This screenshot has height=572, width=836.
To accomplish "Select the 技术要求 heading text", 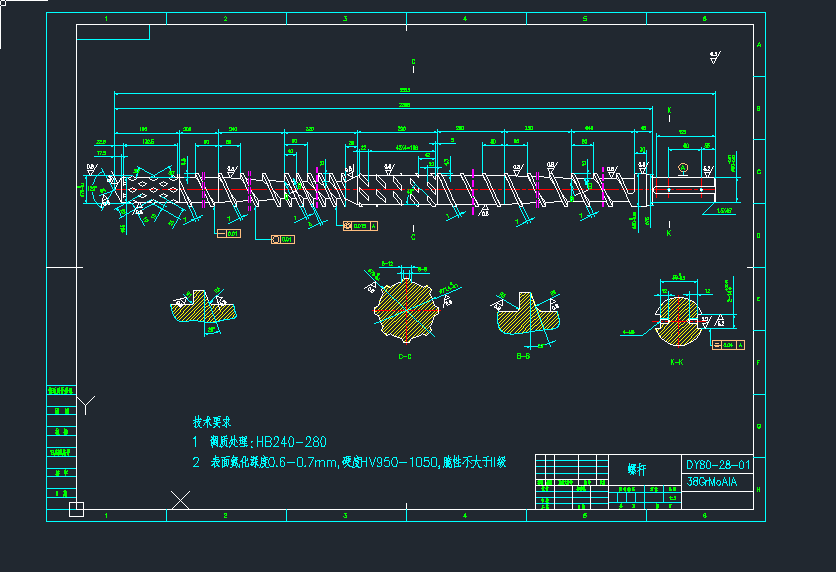I will click(x=212, y=422).
